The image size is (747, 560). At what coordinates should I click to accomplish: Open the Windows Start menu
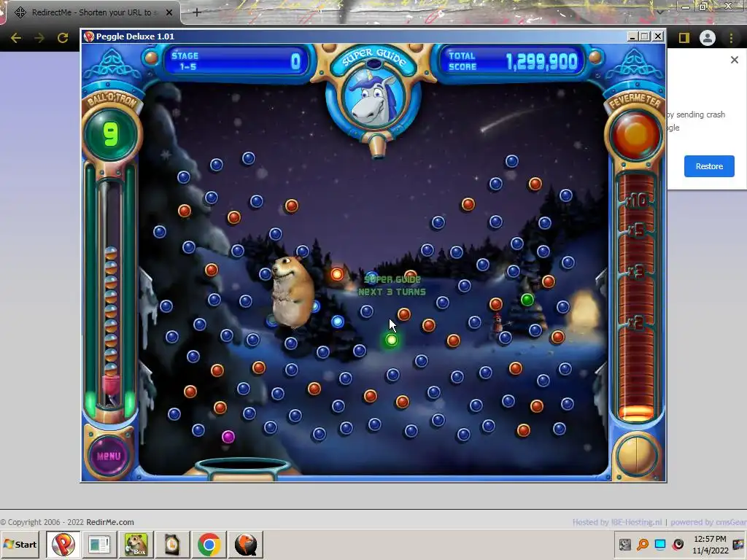20,544
